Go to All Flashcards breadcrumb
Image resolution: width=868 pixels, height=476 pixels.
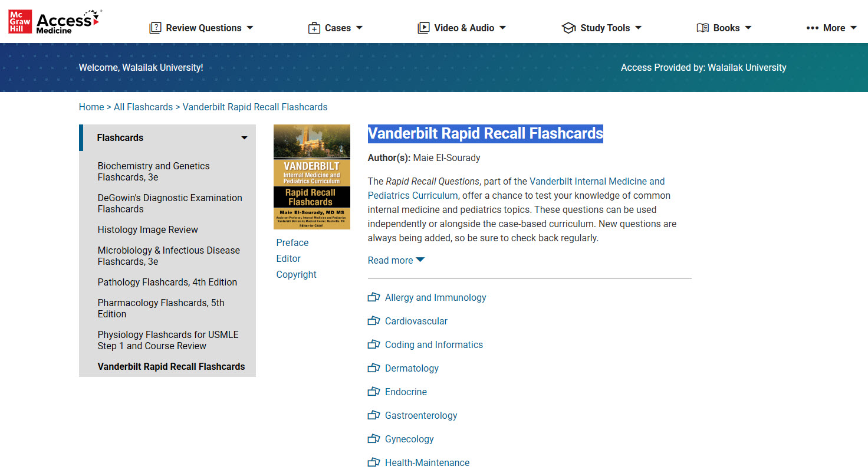[143, 107]
